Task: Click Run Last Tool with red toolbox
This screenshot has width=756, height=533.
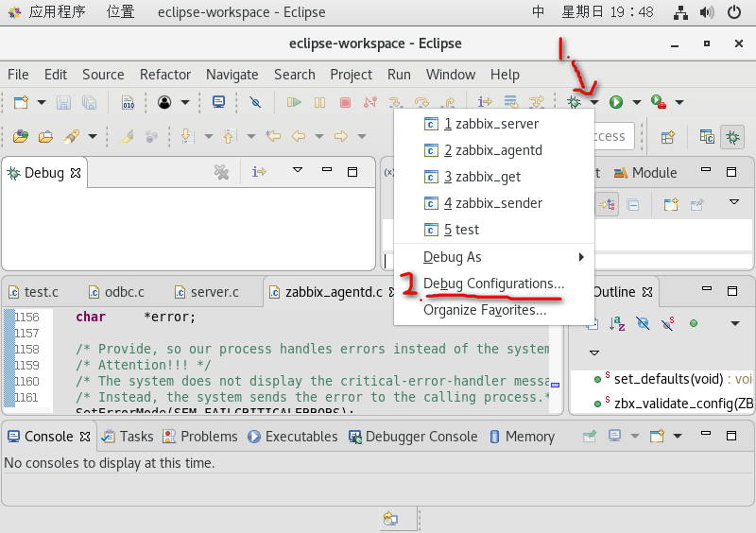Action: [658, 102]
